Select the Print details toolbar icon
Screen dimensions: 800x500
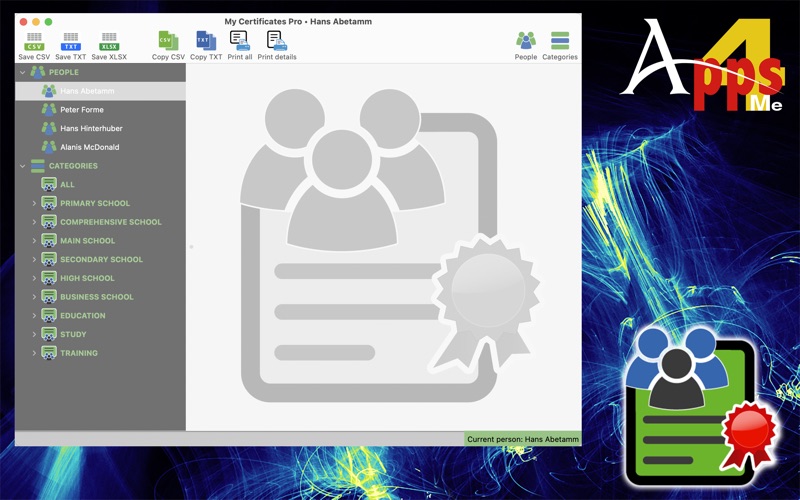277,41
